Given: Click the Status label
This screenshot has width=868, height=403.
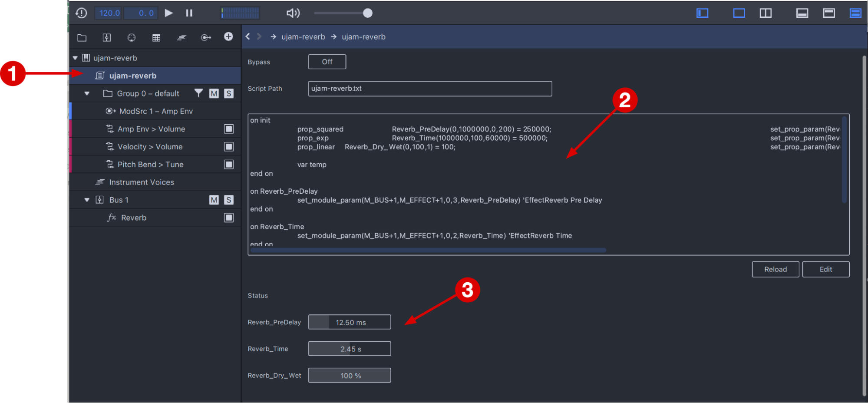Looking at the screenshot, I should tap(257, 295).
